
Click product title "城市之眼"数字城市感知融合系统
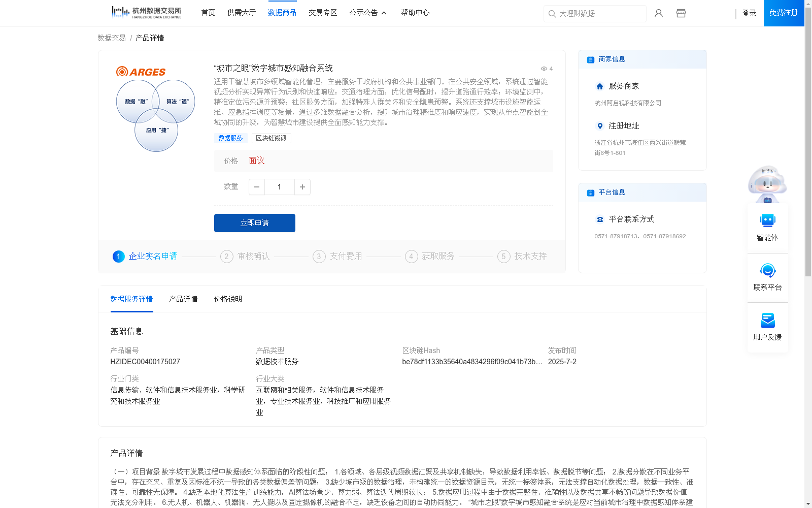pyautogui.click(x=274, y=68)
